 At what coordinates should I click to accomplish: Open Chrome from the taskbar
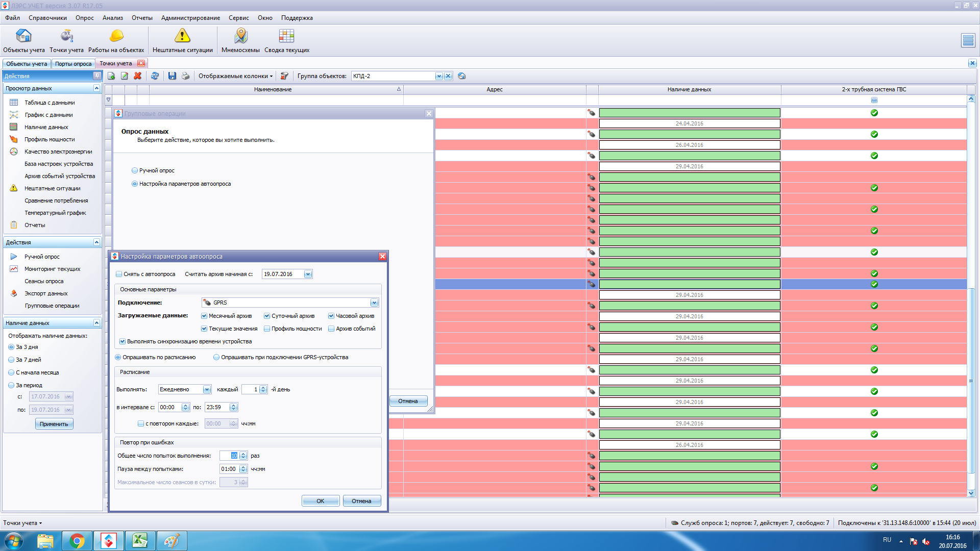click(x=77, y=541)
